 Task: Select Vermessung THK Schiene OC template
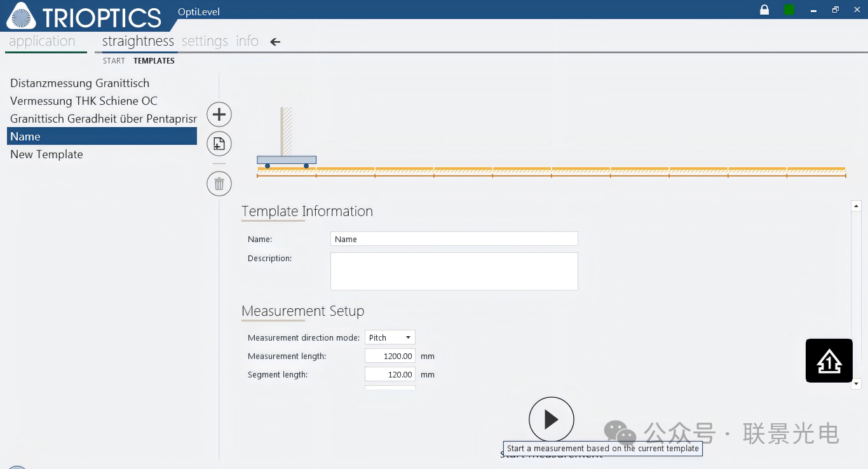pyautogui.click(x=84, y=101)
